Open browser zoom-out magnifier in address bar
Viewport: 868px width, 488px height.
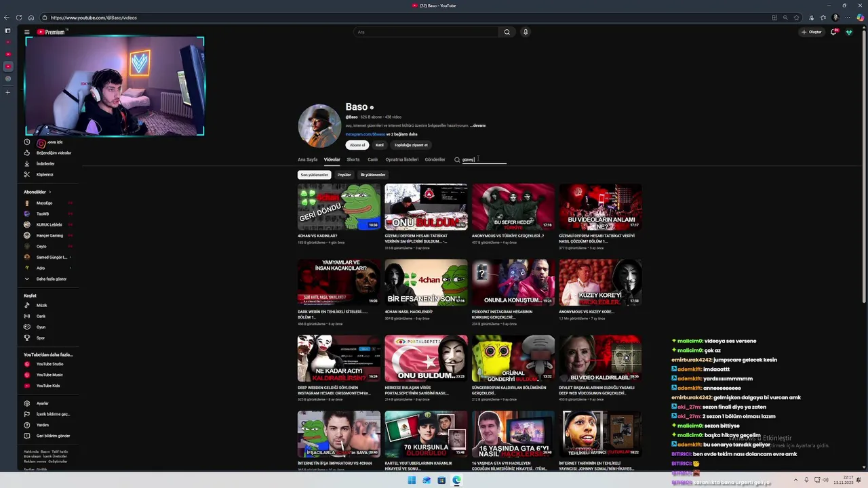[x=785, y=18]
